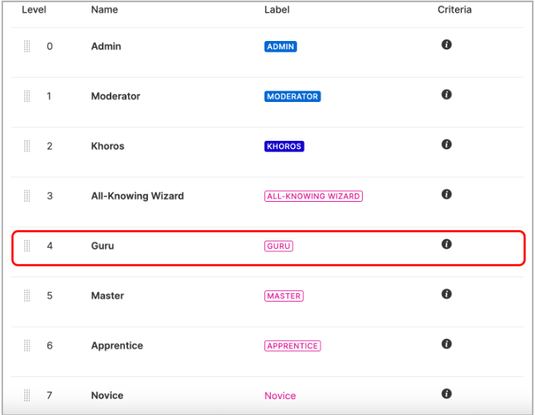The width and height of the screenshot is (535, 415).
Task: Click the blue ADMIN label badge
Action: (280, 46)
